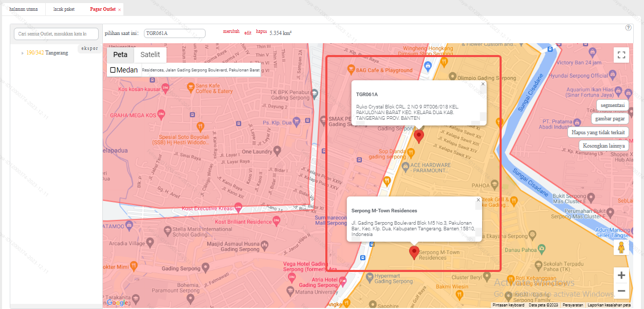Zoom in on the map

click(621, 275)
